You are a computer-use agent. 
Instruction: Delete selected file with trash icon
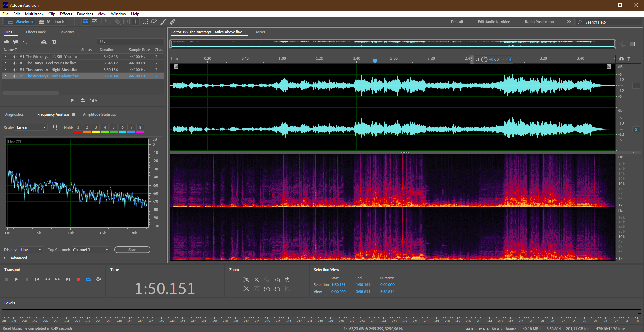point(54,42)
